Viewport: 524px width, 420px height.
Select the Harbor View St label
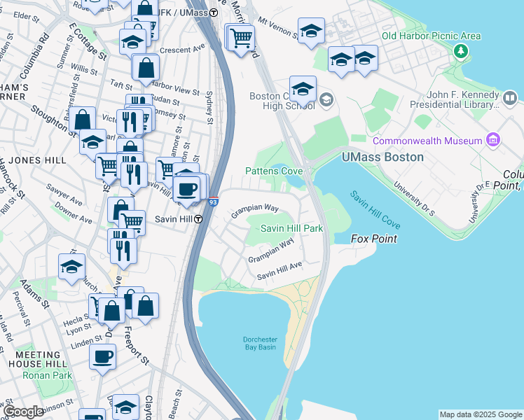[x=174, y=87]
